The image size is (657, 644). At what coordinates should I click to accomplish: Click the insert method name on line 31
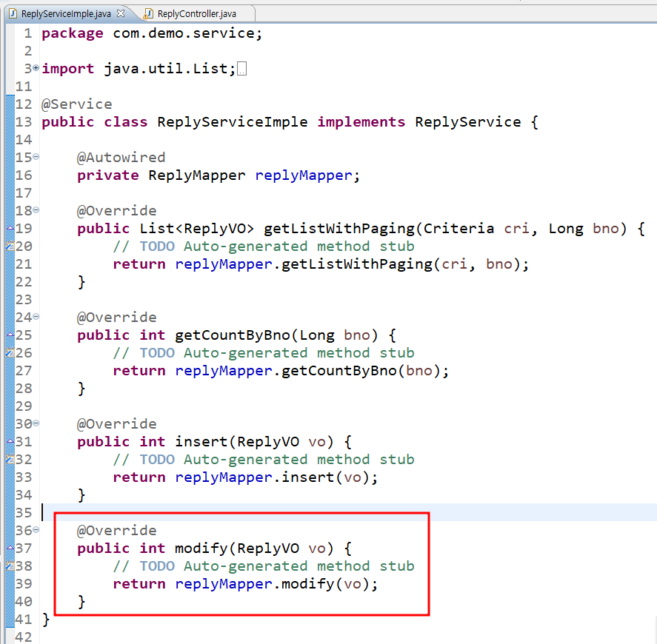(x=201, y=442)
